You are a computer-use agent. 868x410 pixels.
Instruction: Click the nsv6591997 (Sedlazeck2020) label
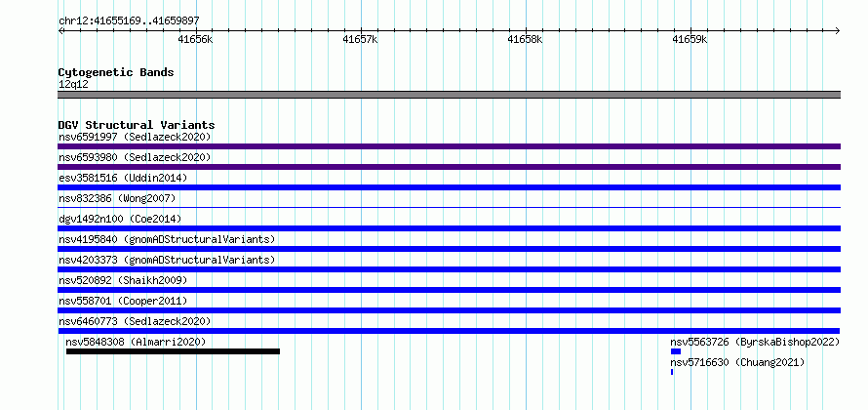coord(135,137)
